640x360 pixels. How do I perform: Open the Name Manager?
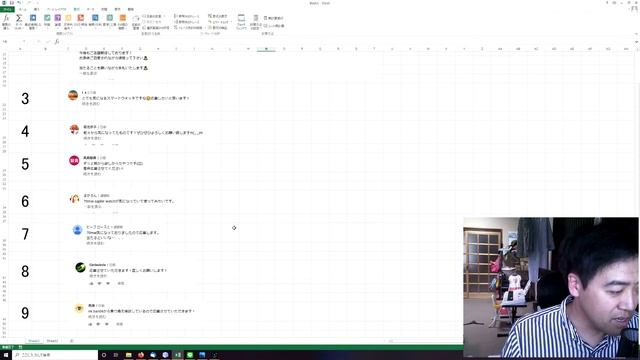point(136,22)
